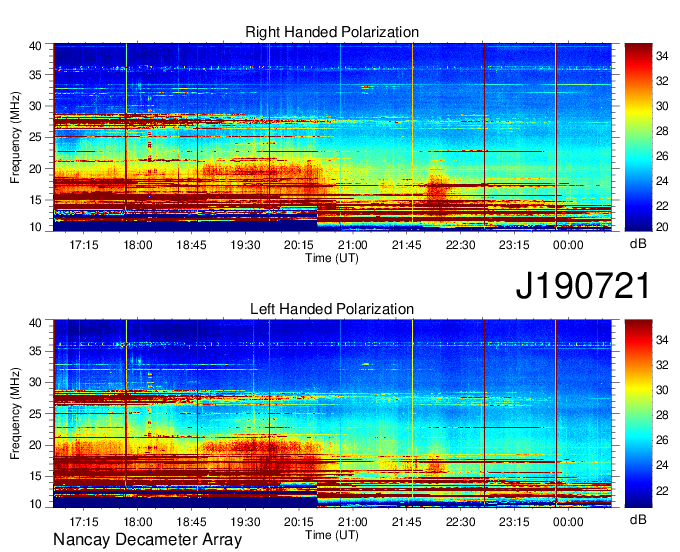
Task: Select 21:00 time tick on Right Handed plot
Action: (x=353, y=245)
